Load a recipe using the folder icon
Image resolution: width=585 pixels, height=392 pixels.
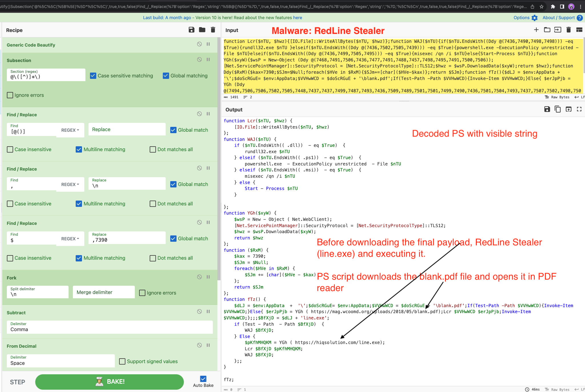[x=202, y=30]
